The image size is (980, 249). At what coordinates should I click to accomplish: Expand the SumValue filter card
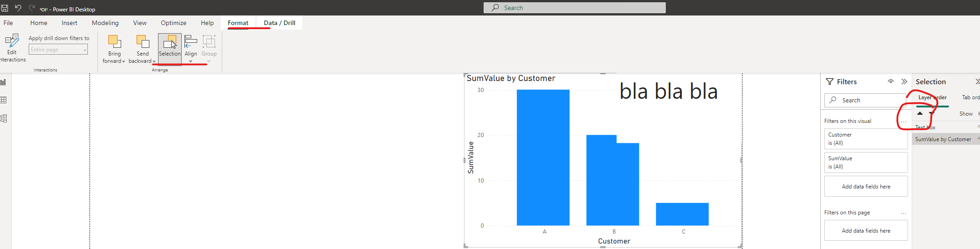point(866,163)
